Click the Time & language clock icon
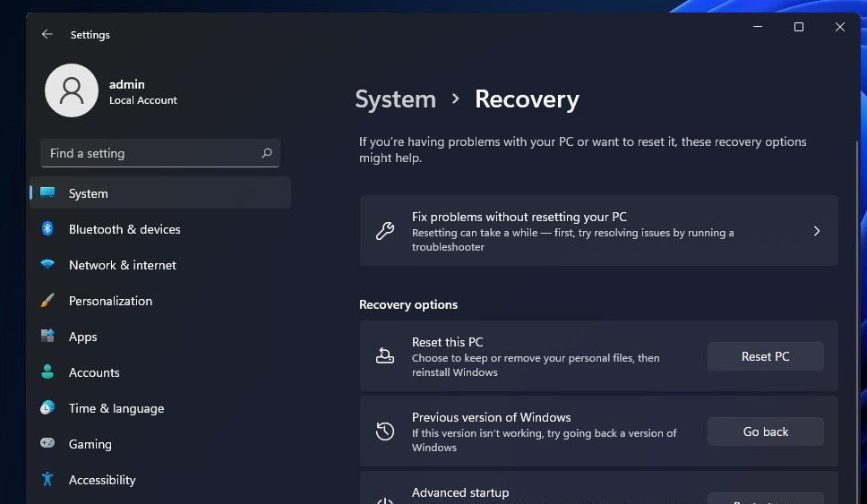The height and width of the screenshot is (504, 867). click(47, 408)
